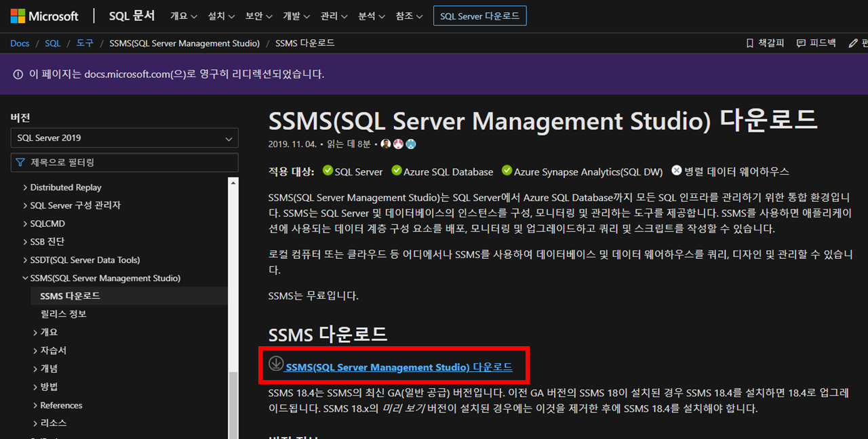Click the 제목으로 필터링 filter field
The height and width of the screenshot is (439, 868).
pos(124,163)
